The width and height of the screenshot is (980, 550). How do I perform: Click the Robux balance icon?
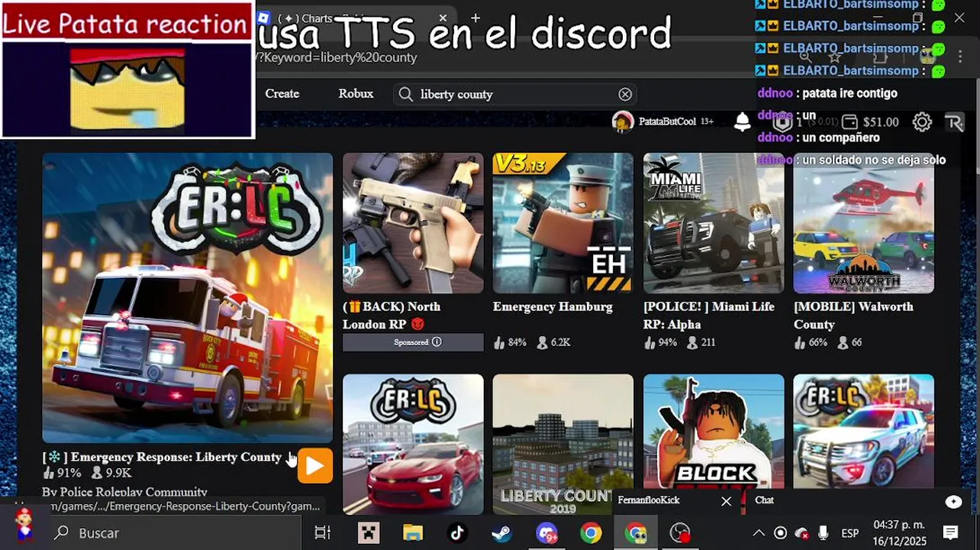[782, 121]
